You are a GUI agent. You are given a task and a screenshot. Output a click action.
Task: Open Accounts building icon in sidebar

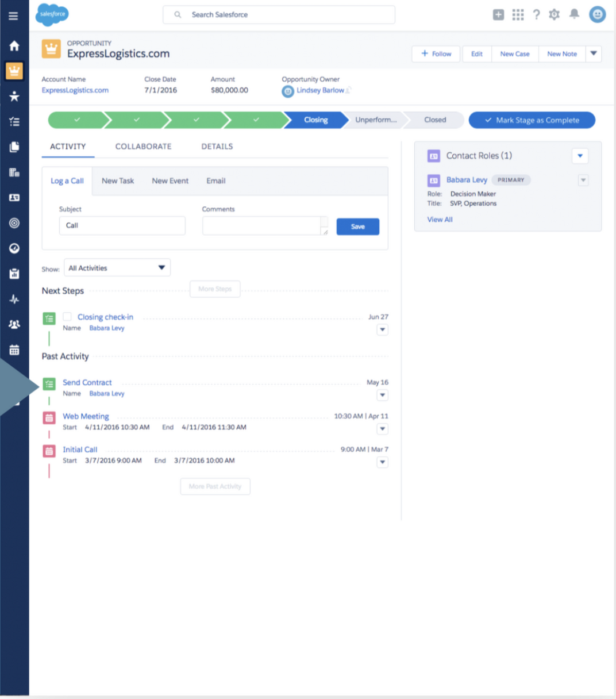(x=14, y=172)
